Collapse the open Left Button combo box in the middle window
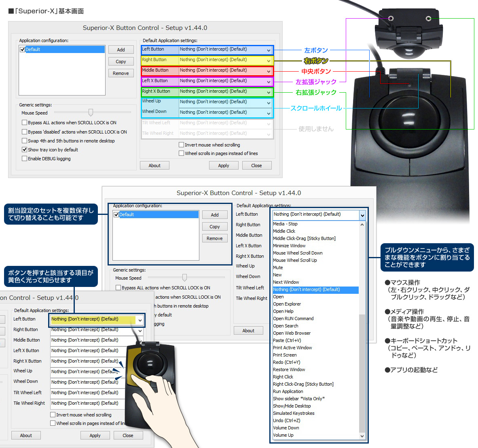The width and height of the screenshot is (478, 448). click(362, 215)
